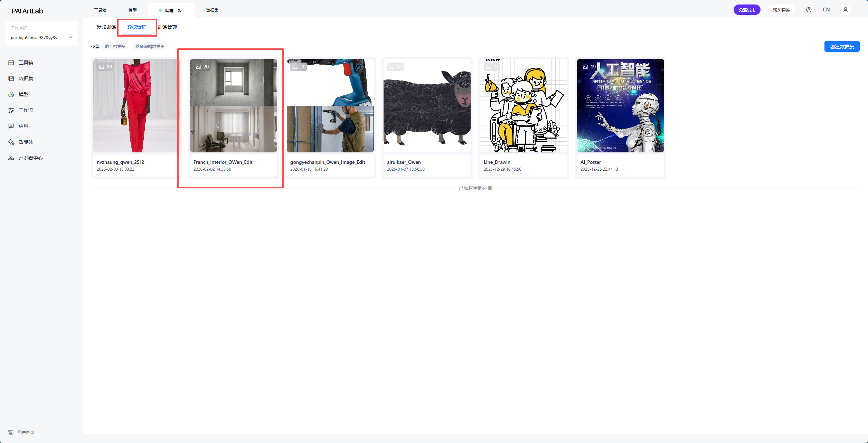The width and height of the screenshot is (868, 443).
Task: Toggle the 图像编辑数据集 type filter
Action: 150,46
